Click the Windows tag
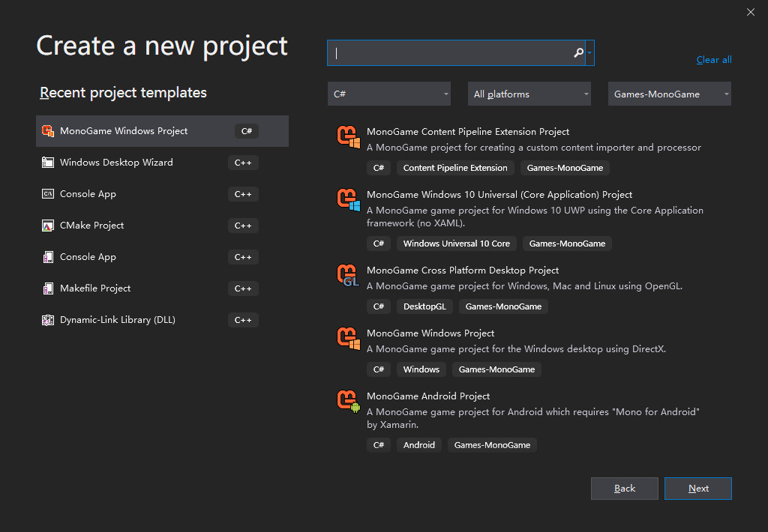Image resolution: width=768 pixels, height=532 pixels. (421, 369)
